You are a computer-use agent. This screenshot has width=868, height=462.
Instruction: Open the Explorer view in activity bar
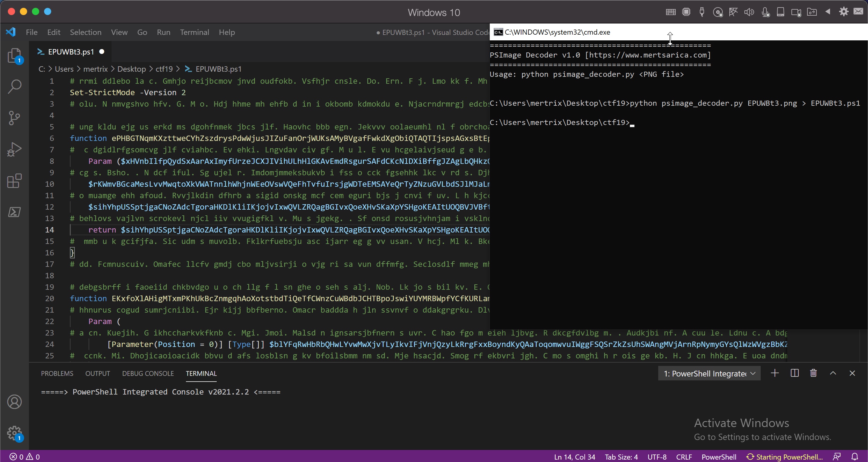[14, 55]
